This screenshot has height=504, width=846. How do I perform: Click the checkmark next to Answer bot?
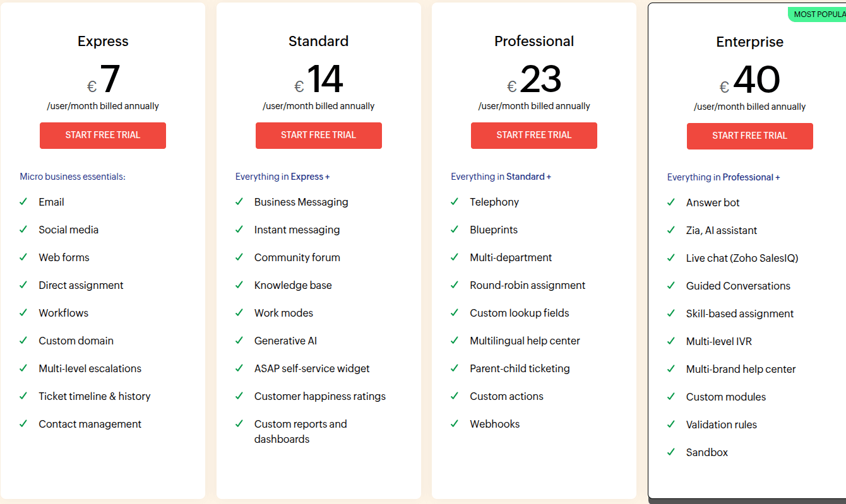click(671, 202)
